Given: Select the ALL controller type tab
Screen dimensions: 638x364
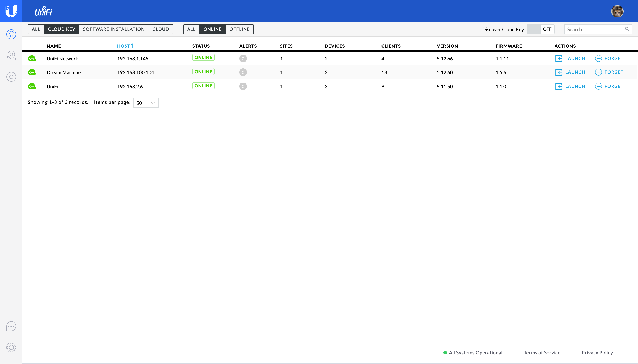Looking at the screenshot, I should click(x=36, y=29).
